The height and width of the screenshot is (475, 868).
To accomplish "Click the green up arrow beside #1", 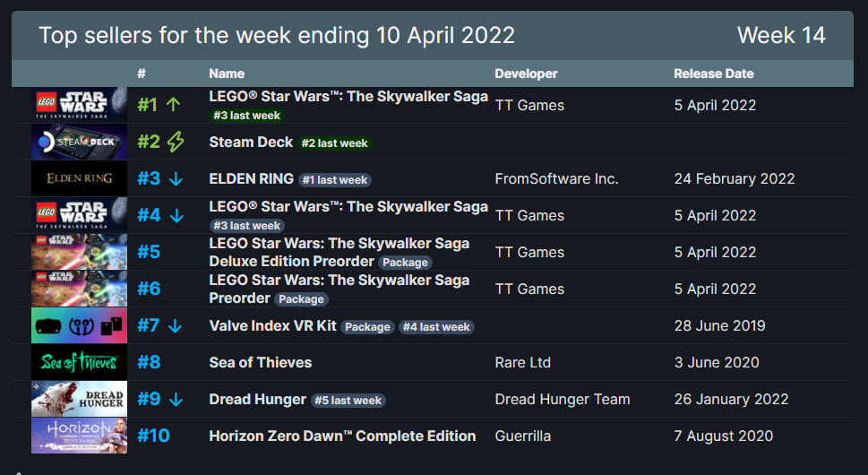I will [x=174, y=105].
